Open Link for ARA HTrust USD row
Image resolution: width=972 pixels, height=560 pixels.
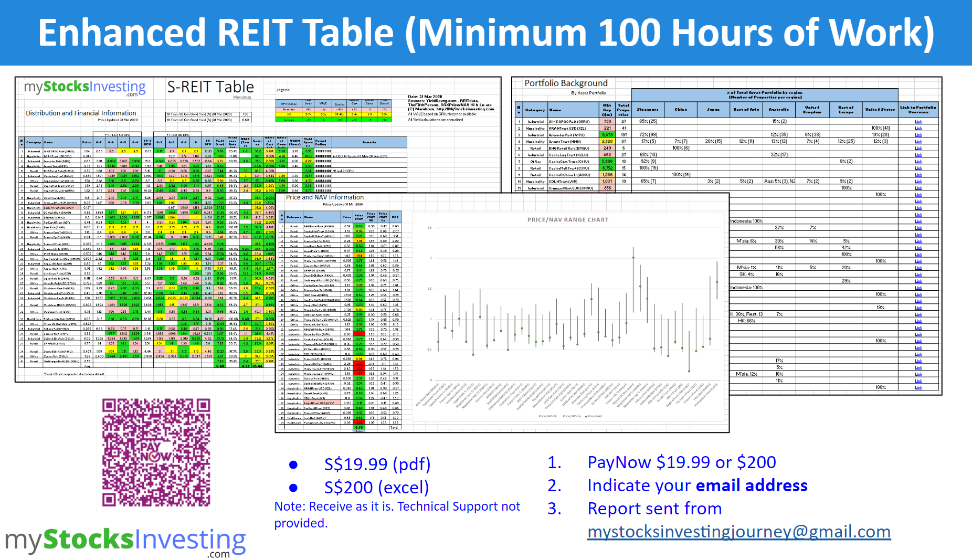918,128
